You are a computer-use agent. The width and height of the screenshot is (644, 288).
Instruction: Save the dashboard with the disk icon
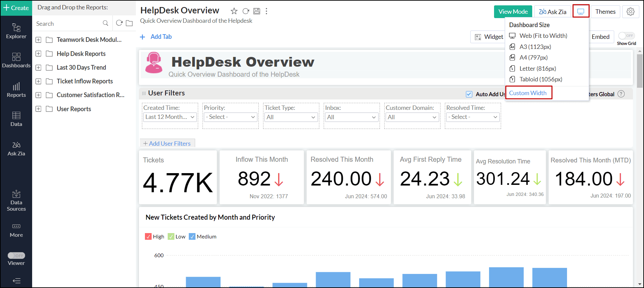point(257,11)
